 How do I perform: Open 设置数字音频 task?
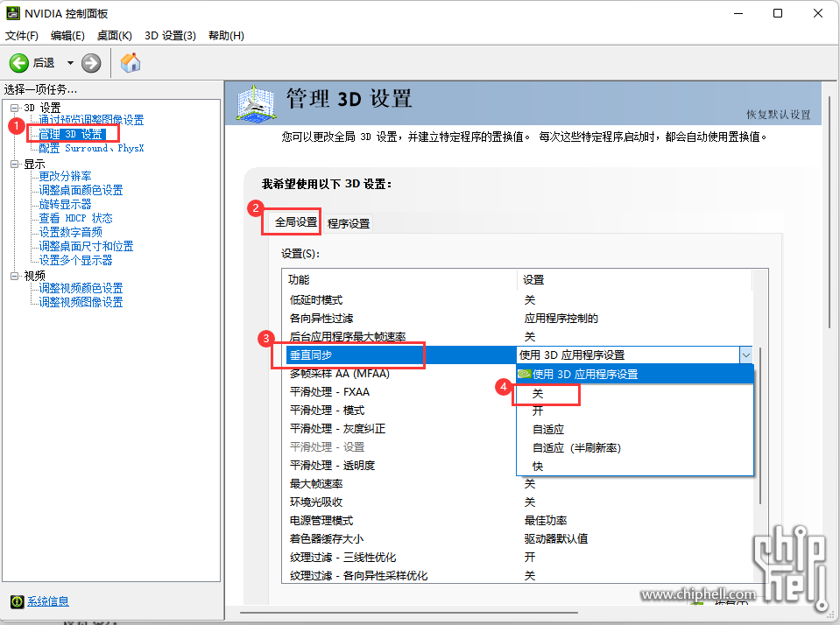pyautogui.click(x=70, y=232)
